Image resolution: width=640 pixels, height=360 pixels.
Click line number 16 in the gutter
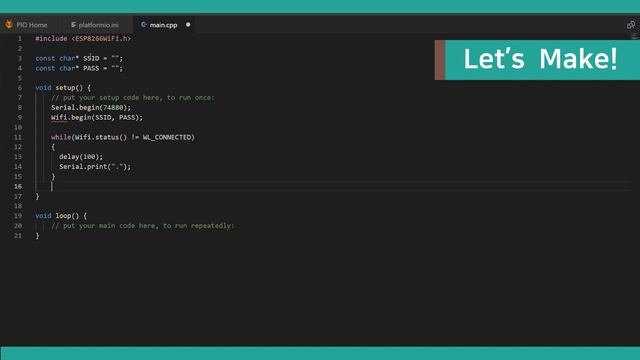pos(18,187)
